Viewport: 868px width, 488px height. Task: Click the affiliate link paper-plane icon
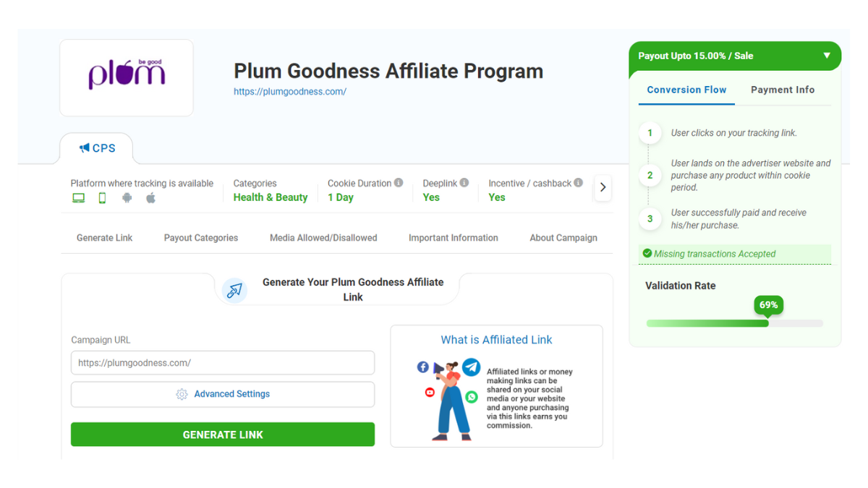click(x=234, y=290)
